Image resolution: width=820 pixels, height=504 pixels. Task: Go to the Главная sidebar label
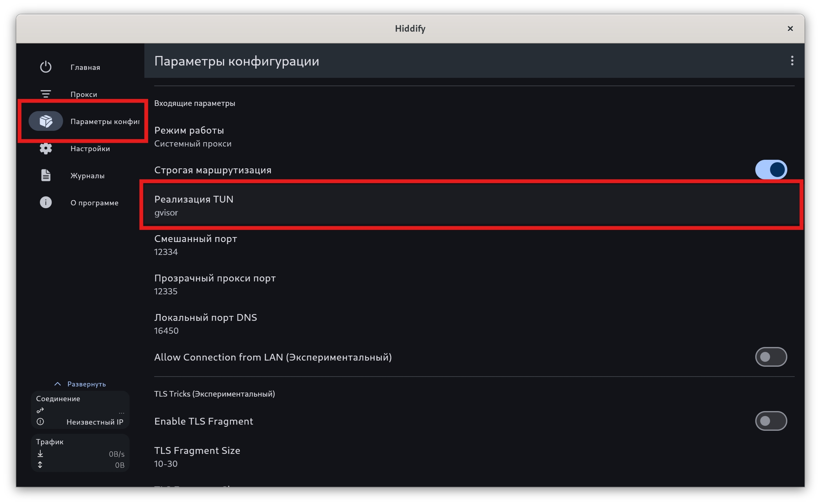(85, 67)
